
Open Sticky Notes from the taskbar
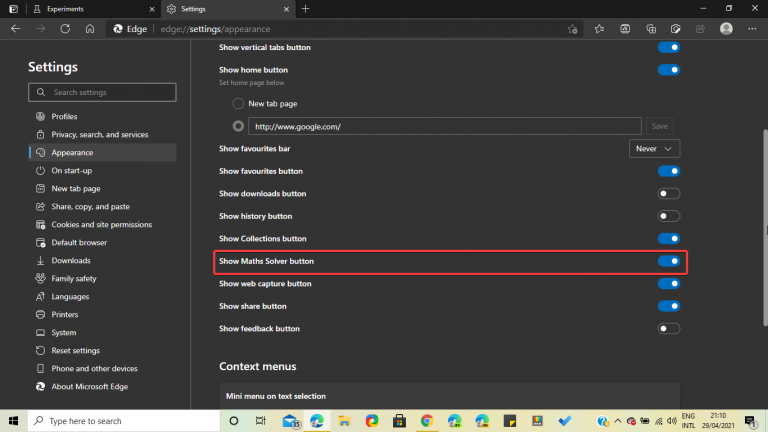[510, 421]
